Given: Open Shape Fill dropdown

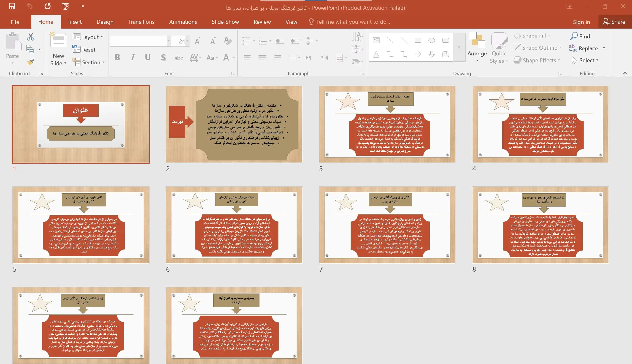Looking at the screenshot, I should click(532, 36).
